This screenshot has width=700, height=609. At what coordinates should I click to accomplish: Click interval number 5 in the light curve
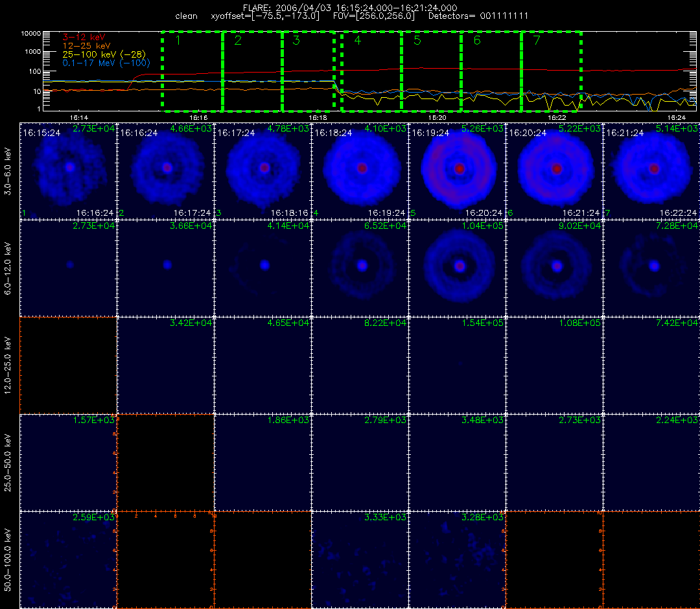tap(417, 41)
